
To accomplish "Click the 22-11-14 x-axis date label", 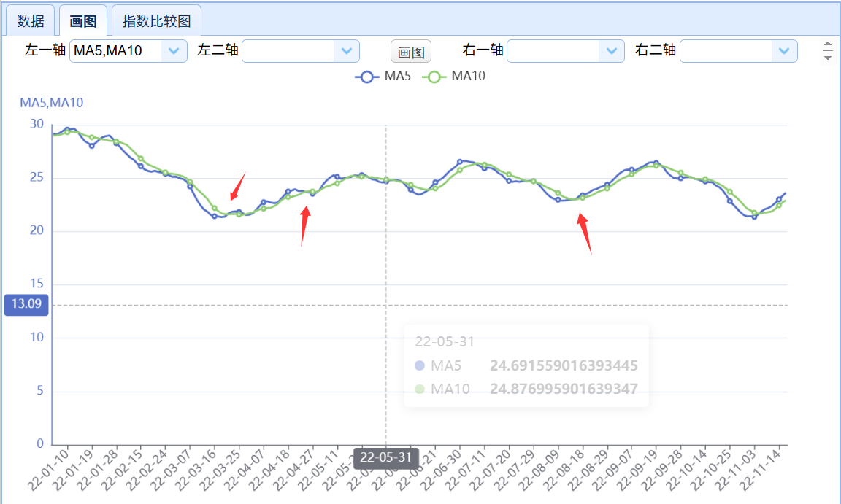I will pos(759,470).
